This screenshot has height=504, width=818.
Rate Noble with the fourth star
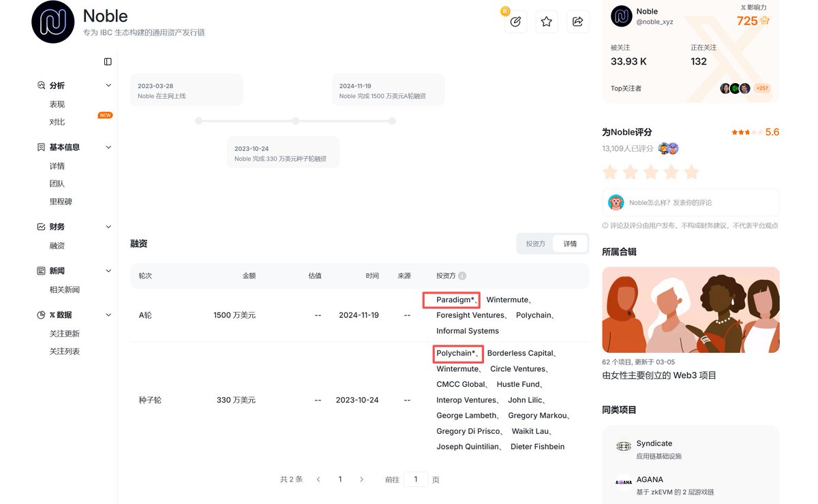(671, 172)
